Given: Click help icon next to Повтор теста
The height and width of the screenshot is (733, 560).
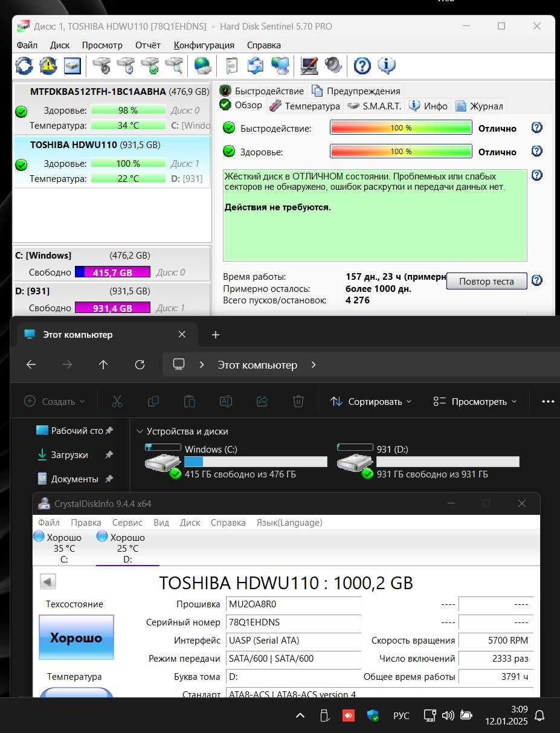Looking at the screenshot, I should pos(536,280).
